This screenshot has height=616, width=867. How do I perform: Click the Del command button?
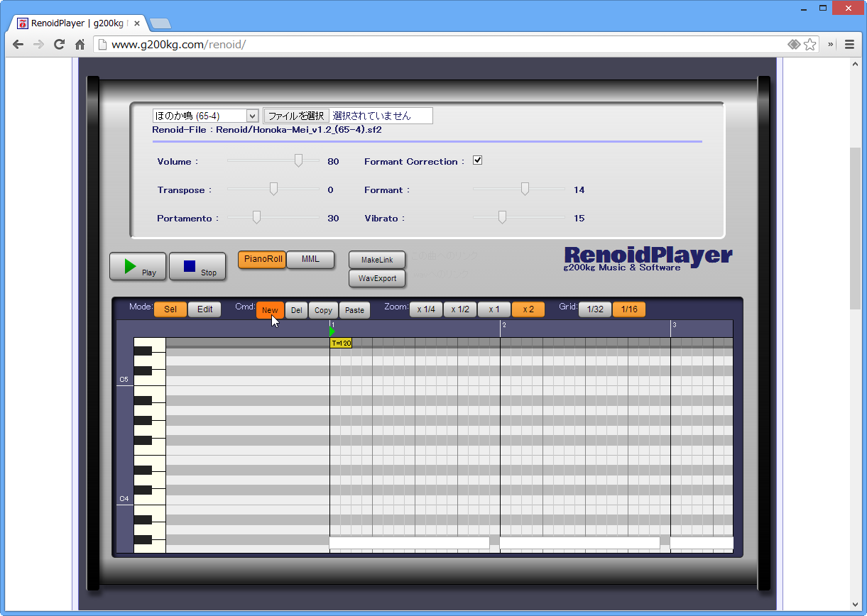click(x=296, y=310)
